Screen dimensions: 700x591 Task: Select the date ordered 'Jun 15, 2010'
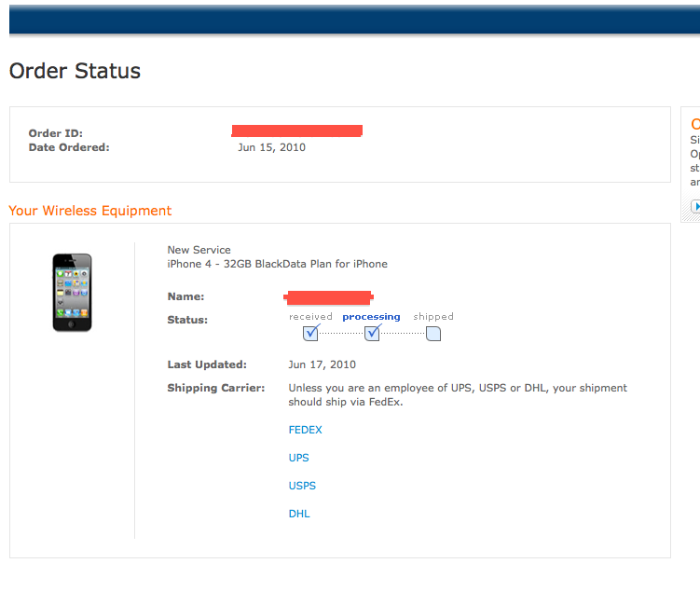click(x=271, y=147)
